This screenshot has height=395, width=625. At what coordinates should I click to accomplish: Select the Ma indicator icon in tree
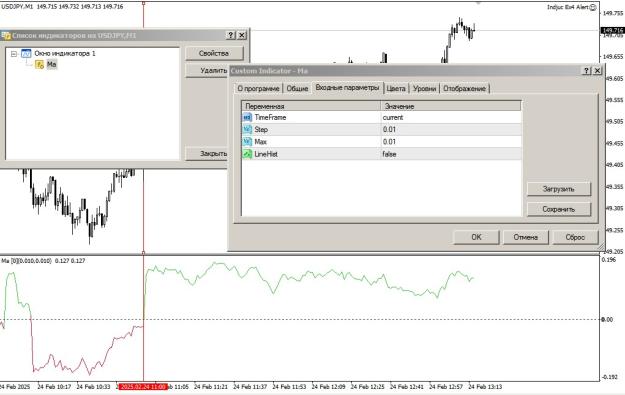39,65
